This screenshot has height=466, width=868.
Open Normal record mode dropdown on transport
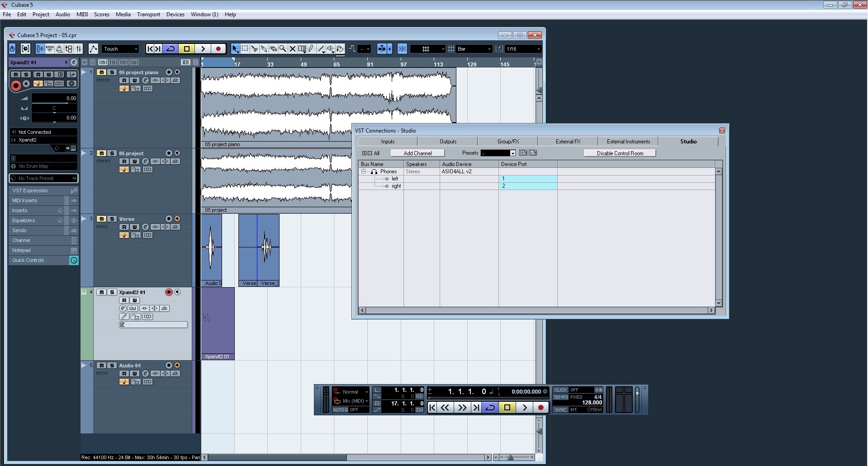[x=351, y=392]
